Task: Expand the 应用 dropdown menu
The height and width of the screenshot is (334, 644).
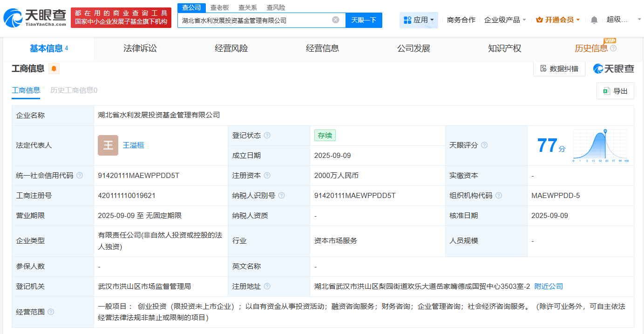Action: click(419, 20)
